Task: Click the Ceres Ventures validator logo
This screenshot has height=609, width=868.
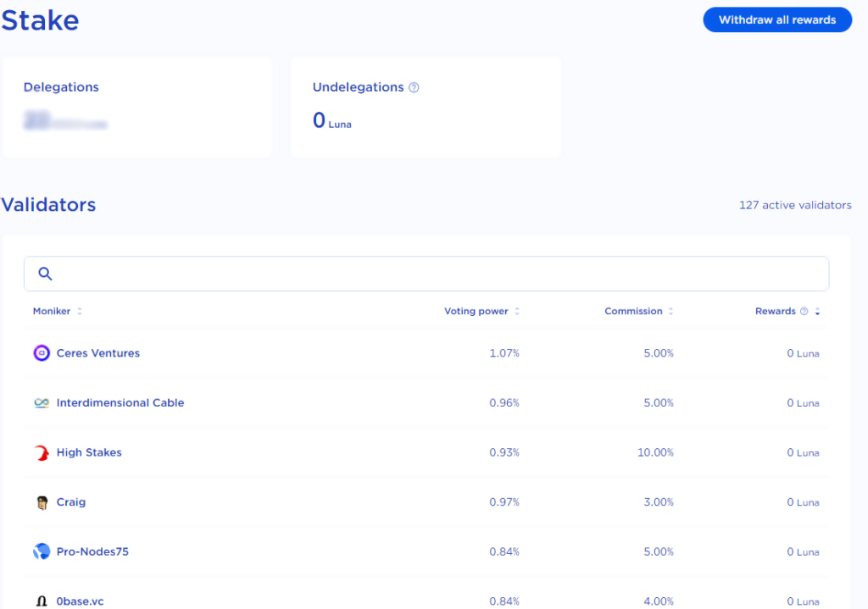Action: [42, 353]
